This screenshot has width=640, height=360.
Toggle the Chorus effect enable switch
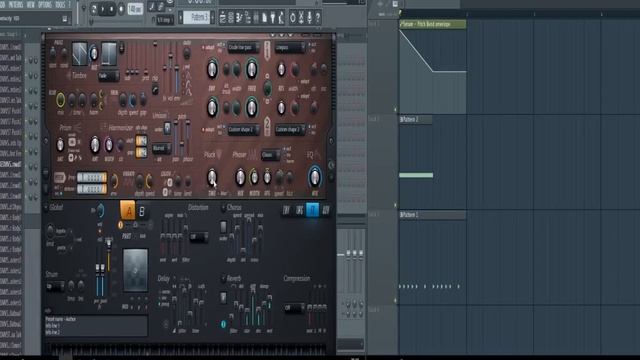(223, 208)
